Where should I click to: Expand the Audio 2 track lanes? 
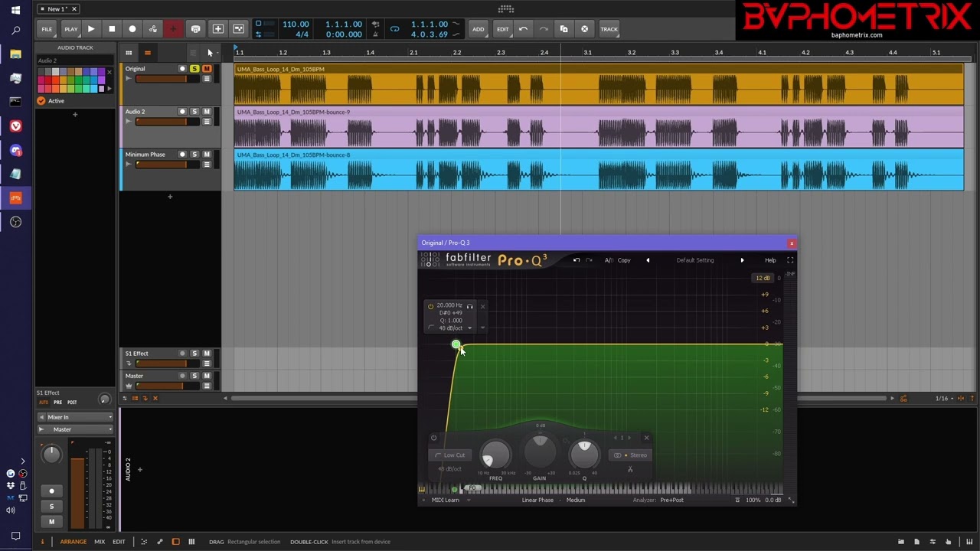129,122
